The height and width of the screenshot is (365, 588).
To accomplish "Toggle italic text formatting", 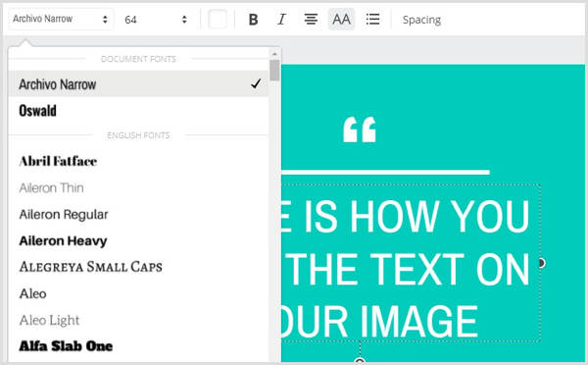I will [281, 20].
